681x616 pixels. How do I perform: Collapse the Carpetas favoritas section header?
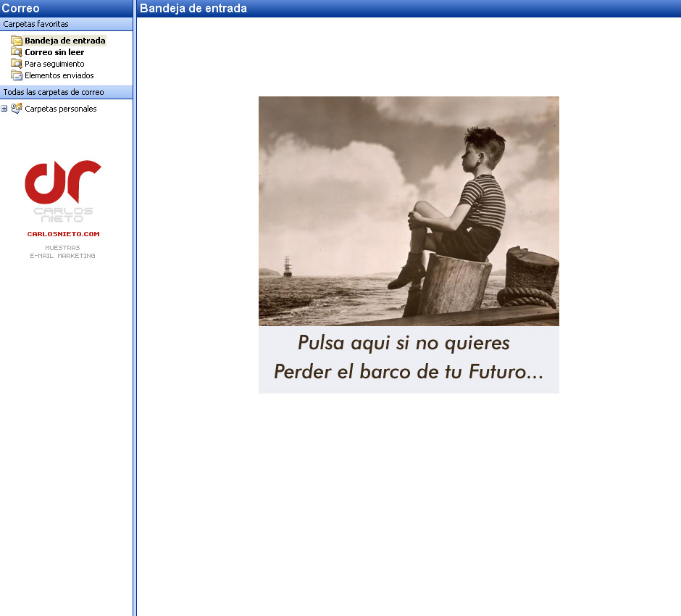(67, 24)
